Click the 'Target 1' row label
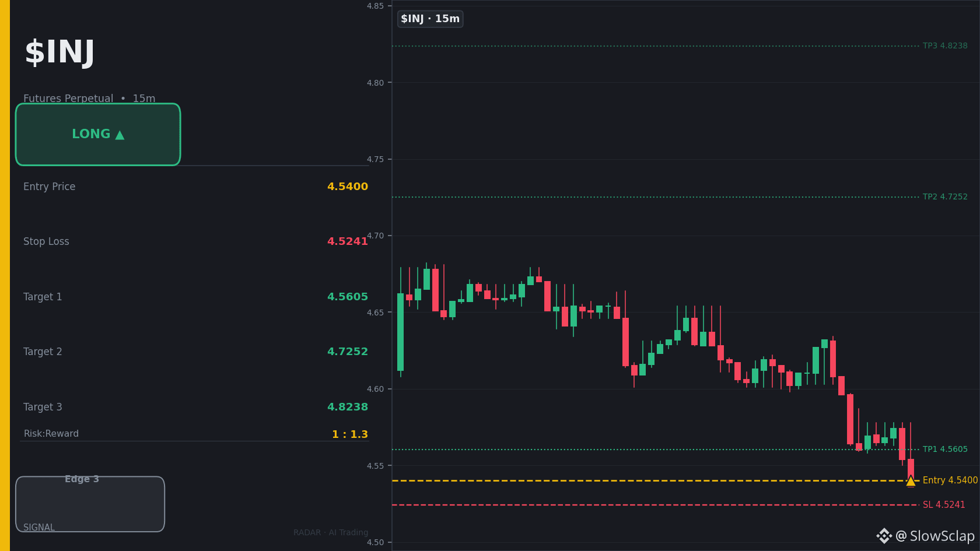 point(43,297)
